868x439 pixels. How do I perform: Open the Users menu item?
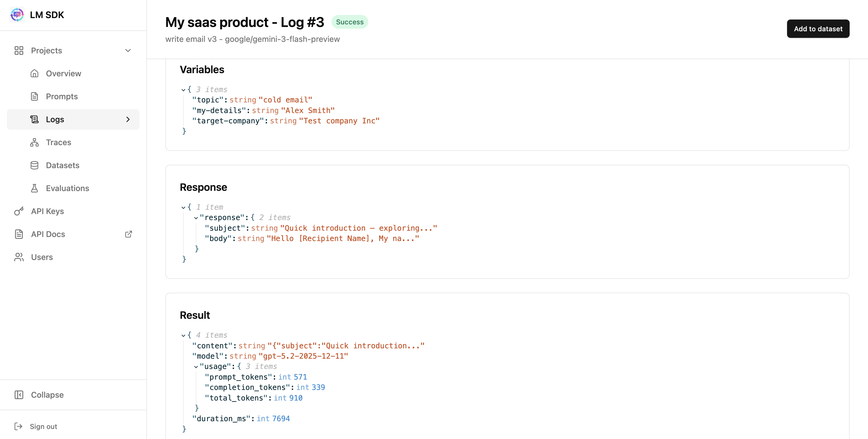click(x=42, y=257)
